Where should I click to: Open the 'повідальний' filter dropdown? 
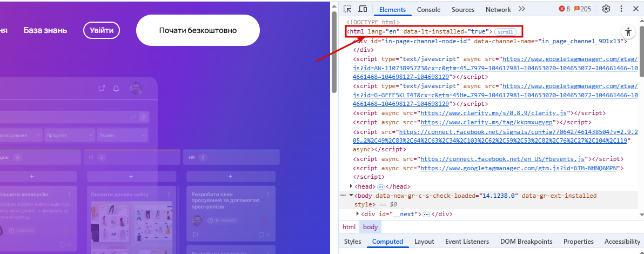click(21, 135)
